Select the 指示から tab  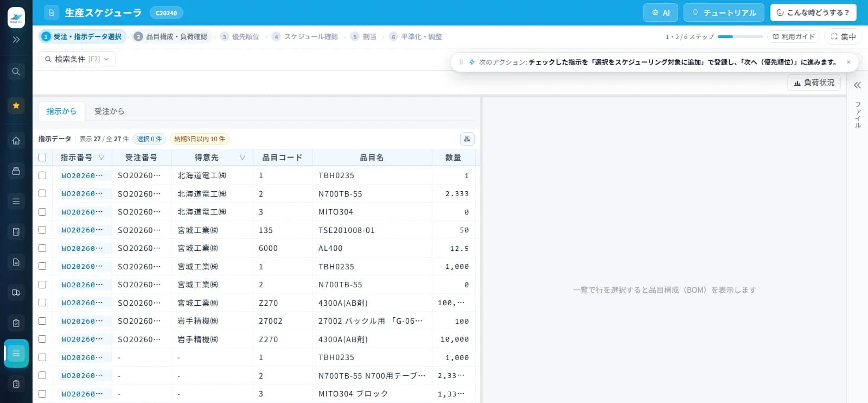[61, 111]
